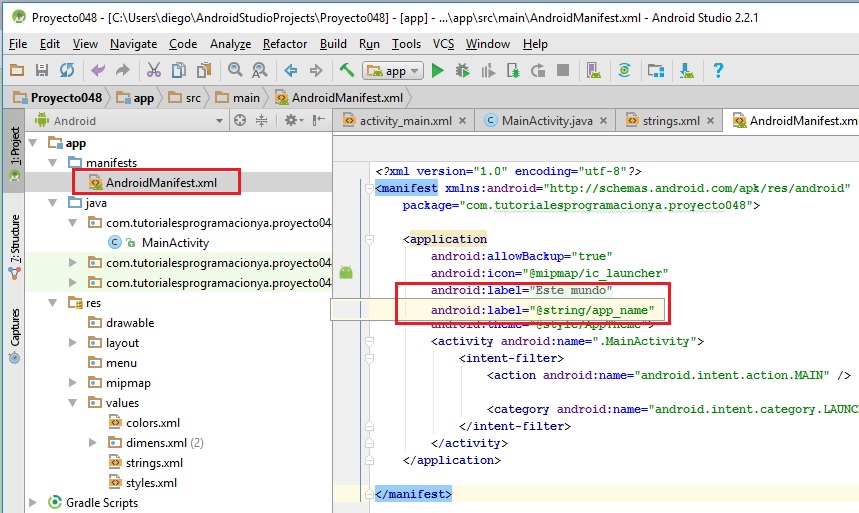Click the Proyecto048 breadcrumb
Viewport: 859px width, 513px height.
(58, 98)
